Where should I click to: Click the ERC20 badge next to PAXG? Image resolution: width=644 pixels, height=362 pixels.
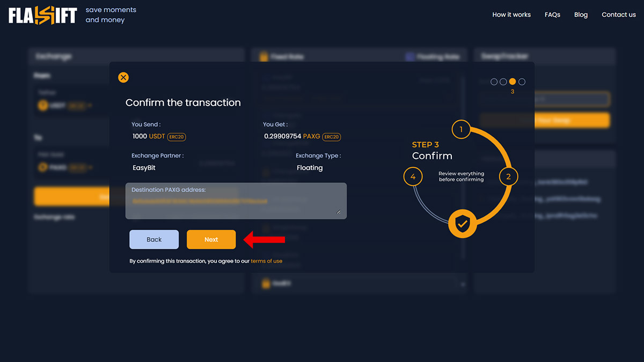[332, 137]
